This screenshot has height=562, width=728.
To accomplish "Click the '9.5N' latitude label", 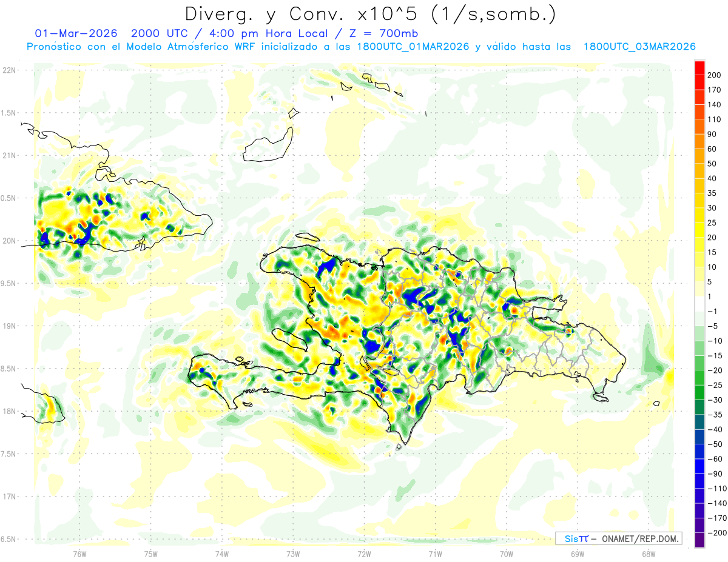I will coord(8,283).
